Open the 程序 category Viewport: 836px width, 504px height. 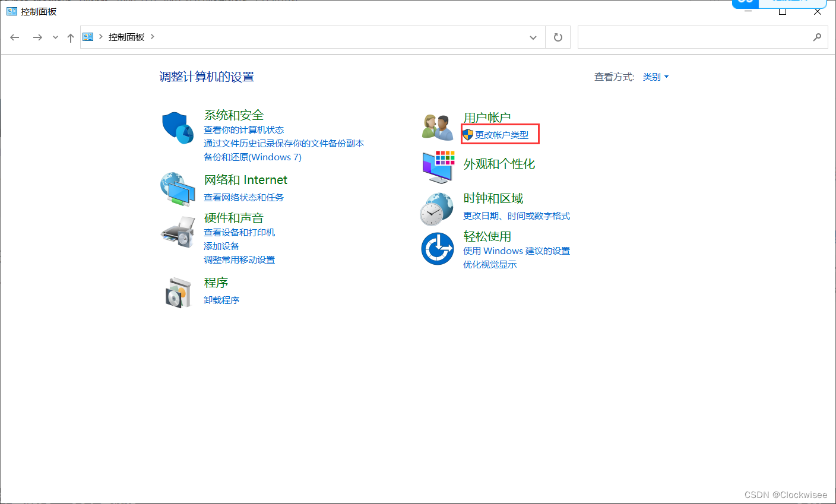coord(216,283)
